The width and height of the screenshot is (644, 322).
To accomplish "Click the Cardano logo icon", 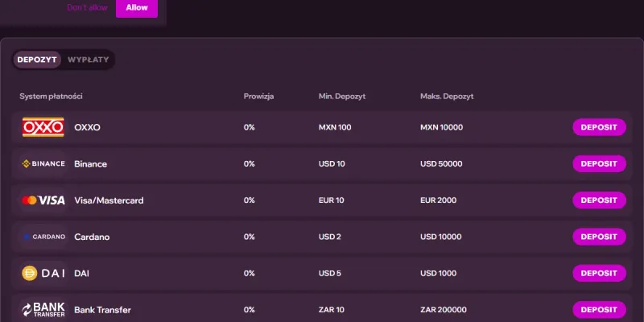I will [43, 237].
